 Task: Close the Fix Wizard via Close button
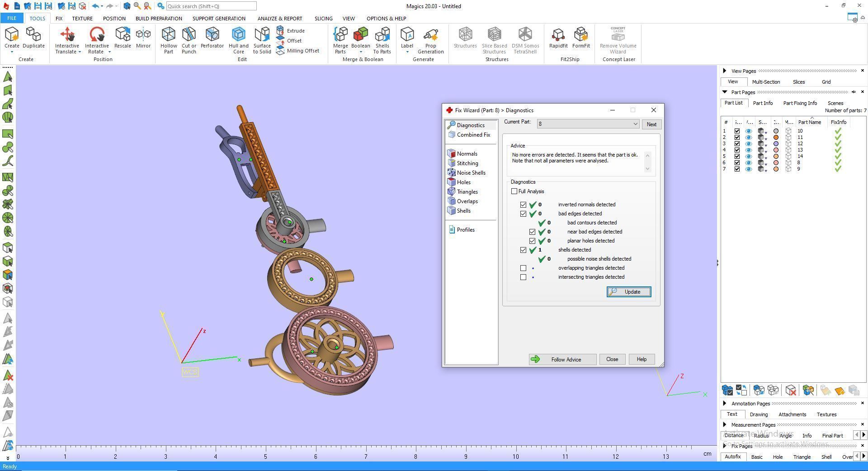point(612,359)
